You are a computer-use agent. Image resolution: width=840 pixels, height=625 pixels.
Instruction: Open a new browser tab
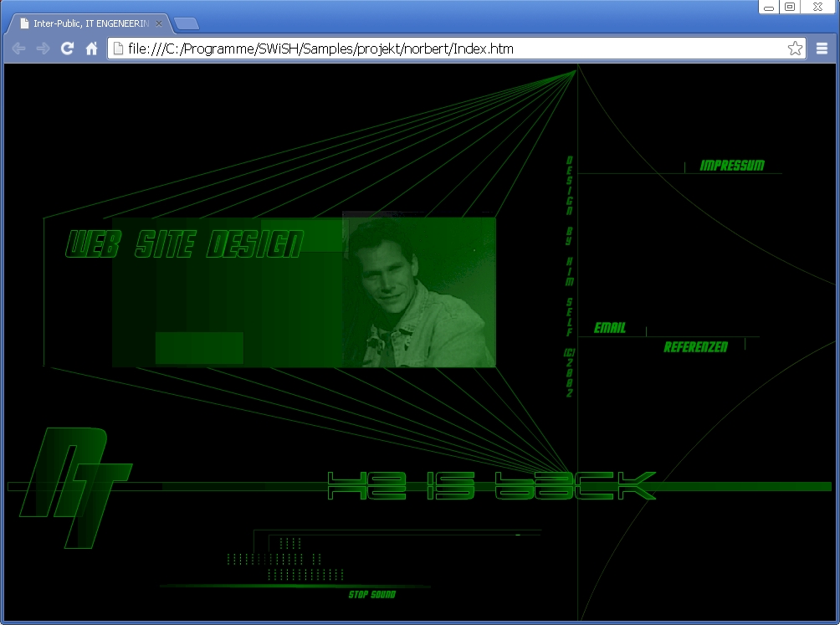[x=186, y=23]
